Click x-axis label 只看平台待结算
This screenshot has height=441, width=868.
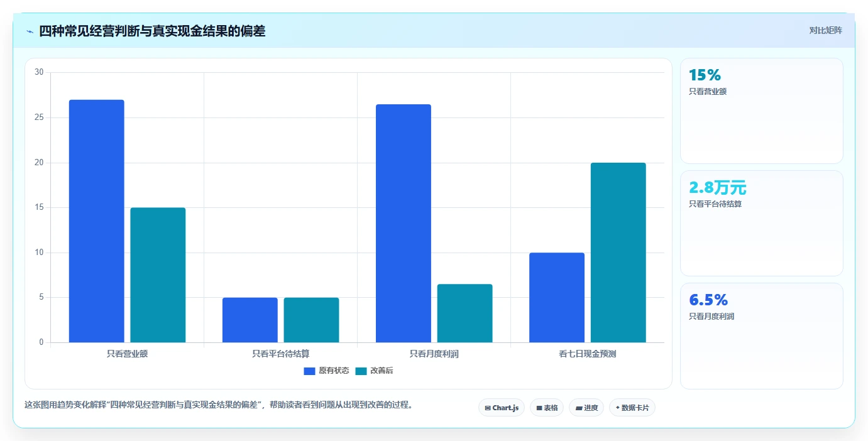tap(281, 354)
